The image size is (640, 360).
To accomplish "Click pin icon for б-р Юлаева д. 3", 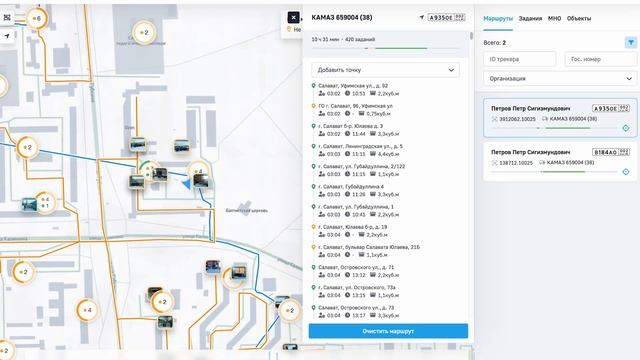I will tap(313, 126).
